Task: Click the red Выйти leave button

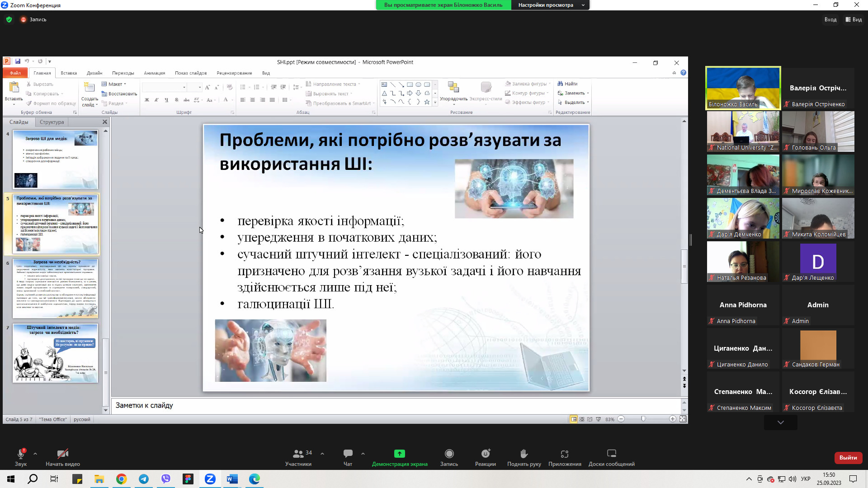Action: coord(848,458)
